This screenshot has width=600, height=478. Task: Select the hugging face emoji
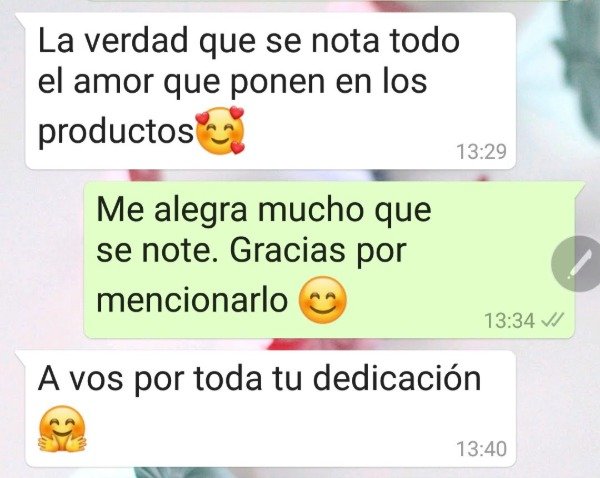(x=62, y=429)
